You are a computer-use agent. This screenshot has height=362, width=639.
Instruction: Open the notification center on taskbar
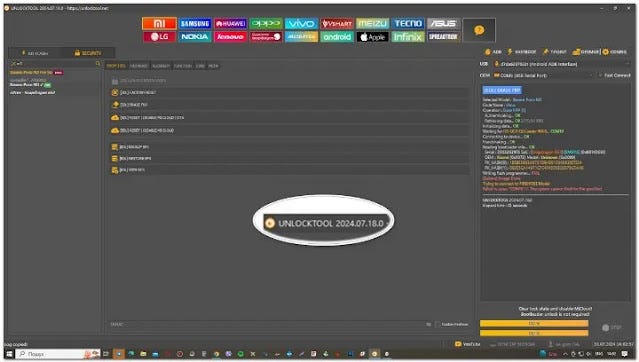point(624,354)
